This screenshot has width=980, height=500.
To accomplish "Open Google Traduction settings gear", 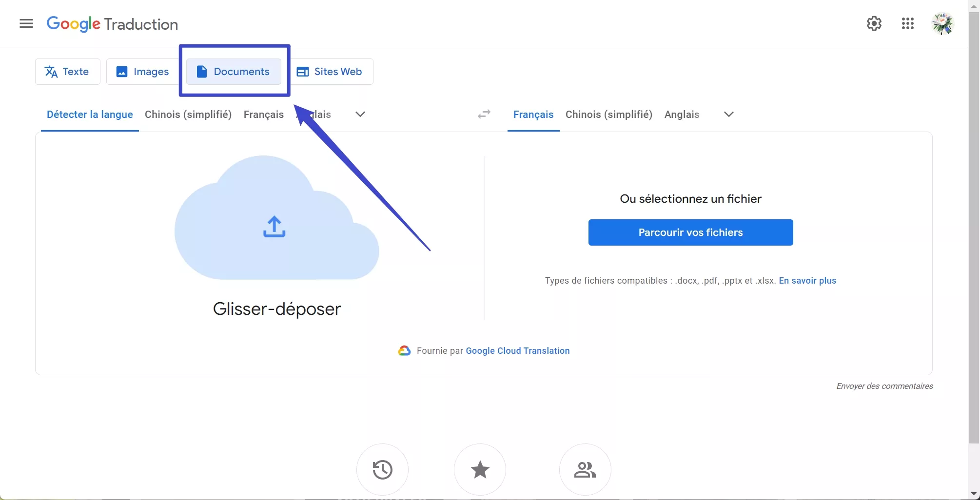I will click(874, 23).
